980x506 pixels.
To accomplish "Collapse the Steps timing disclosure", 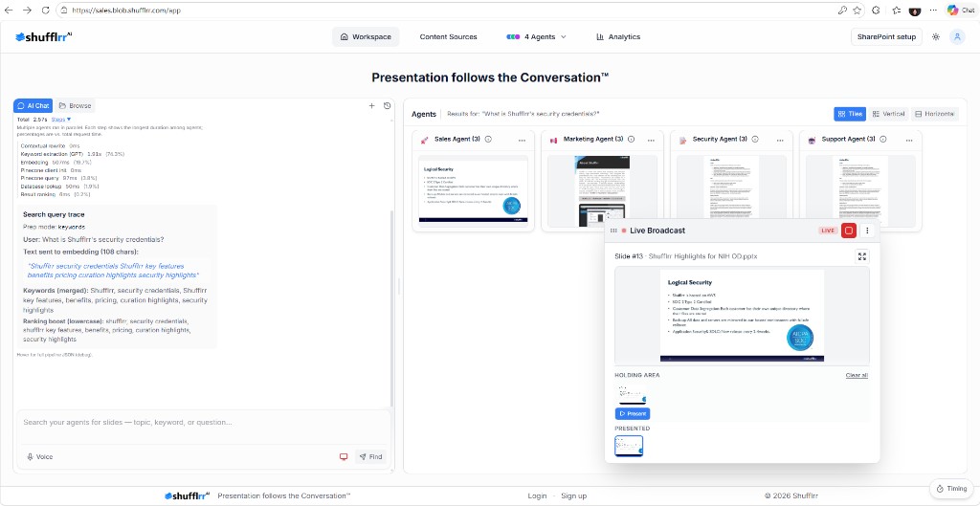I will point(61,119).
